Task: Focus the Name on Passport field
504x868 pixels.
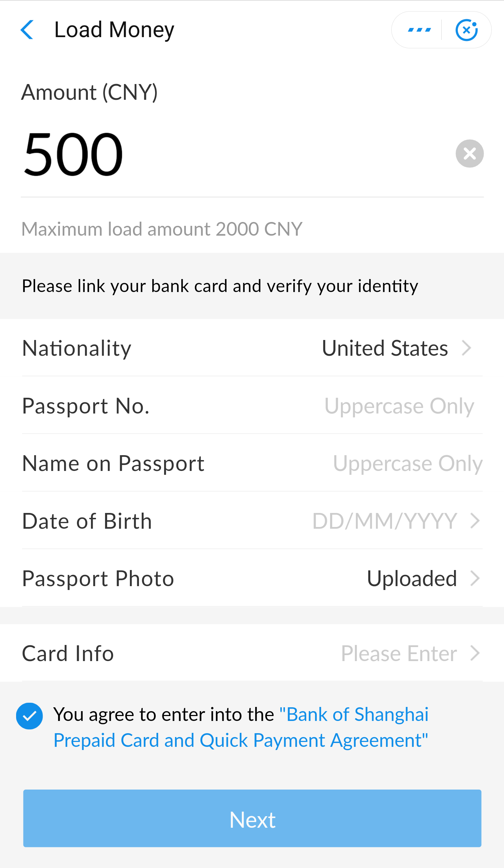Action: [x=407, y=463]
